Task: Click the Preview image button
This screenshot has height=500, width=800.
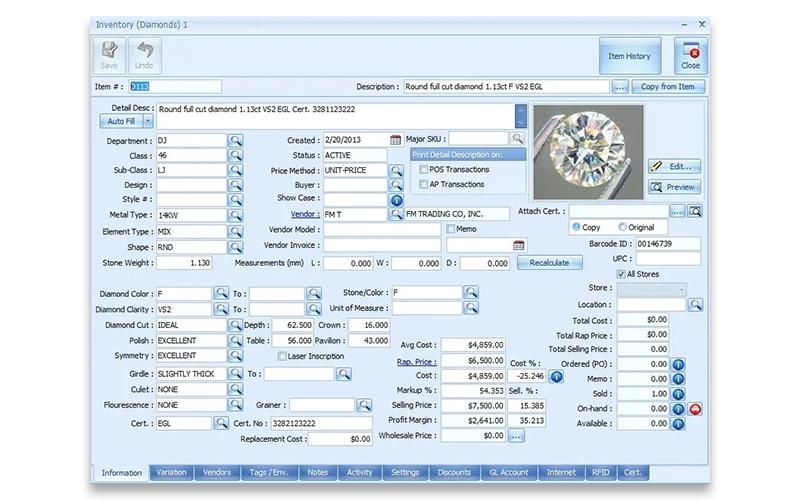Action: [674, 187]
